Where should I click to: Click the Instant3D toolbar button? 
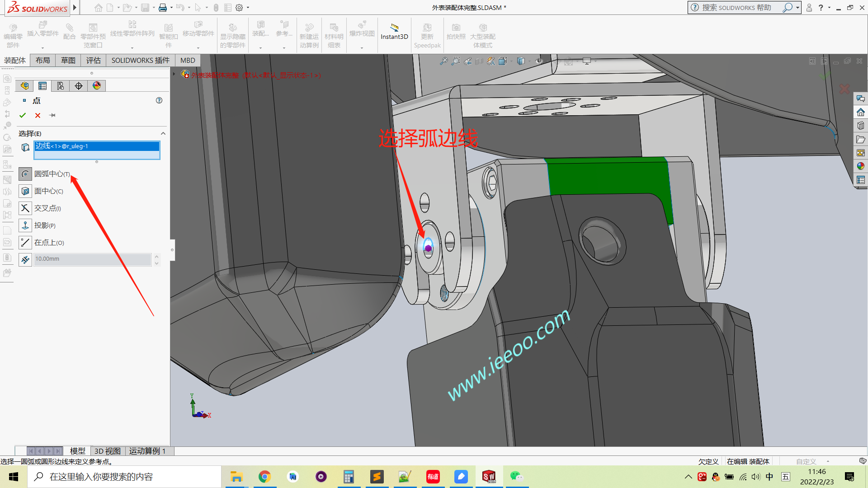click(x=394, y=32)
